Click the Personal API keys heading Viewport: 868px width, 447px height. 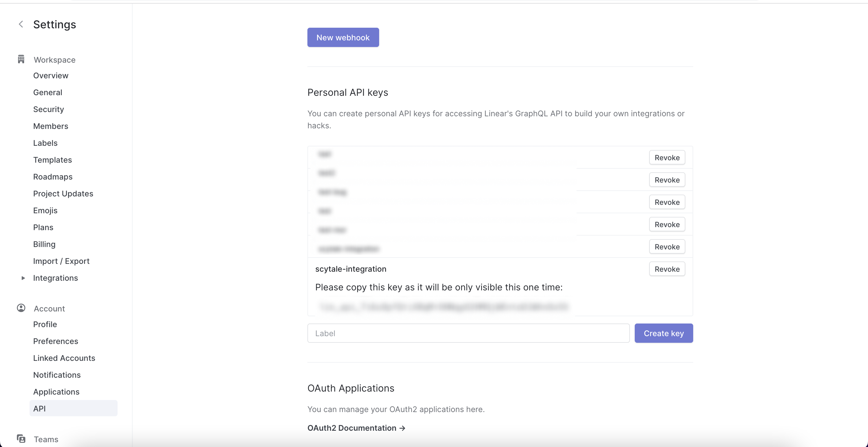[x=348, y=92]
